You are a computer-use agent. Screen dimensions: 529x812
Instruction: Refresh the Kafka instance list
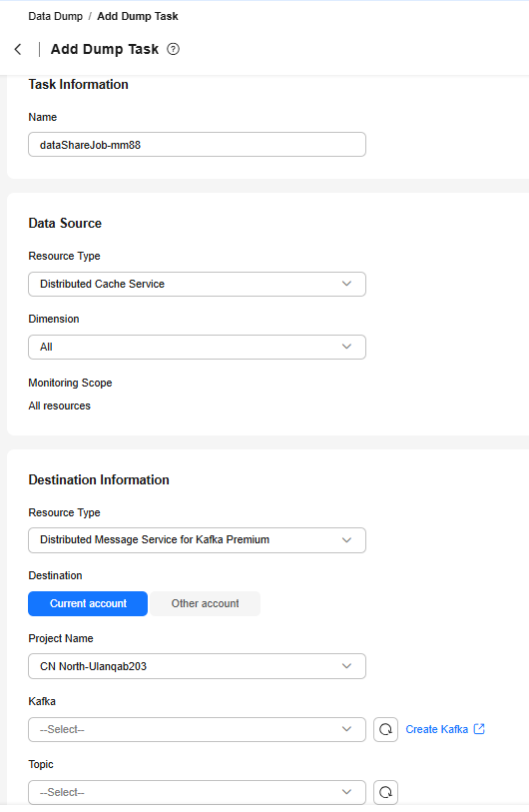[385, 729]
